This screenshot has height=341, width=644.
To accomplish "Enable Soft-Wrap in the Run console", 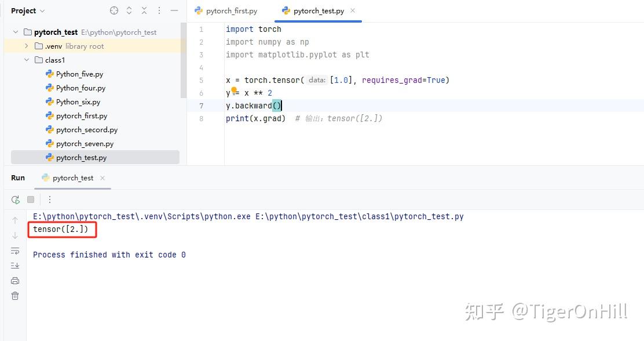I will click(x=14, y=251).
